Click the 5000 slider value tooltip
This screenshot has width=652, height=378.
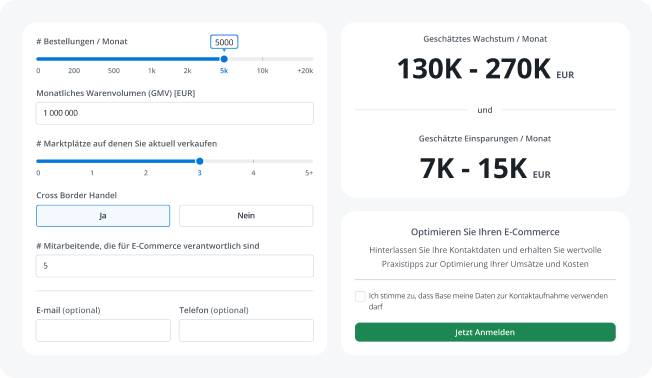(x=224, y=42)
